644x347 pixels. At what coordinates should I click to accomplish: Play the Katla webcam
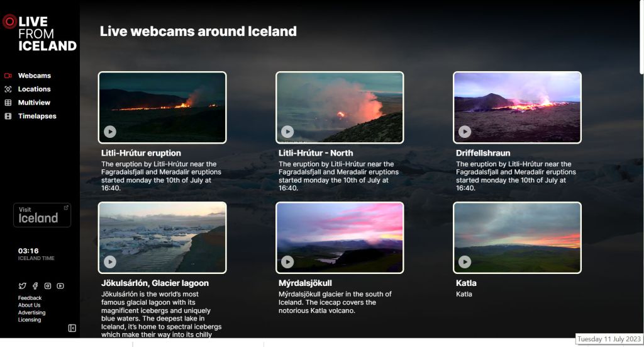click(465, 262)
